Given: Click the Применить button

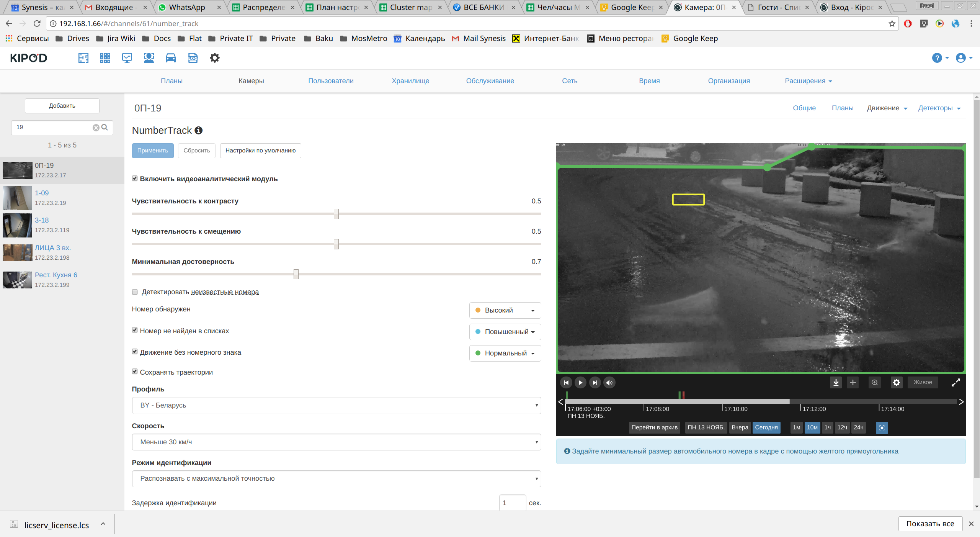Looking at the screenshot, I should pos(153,151).
